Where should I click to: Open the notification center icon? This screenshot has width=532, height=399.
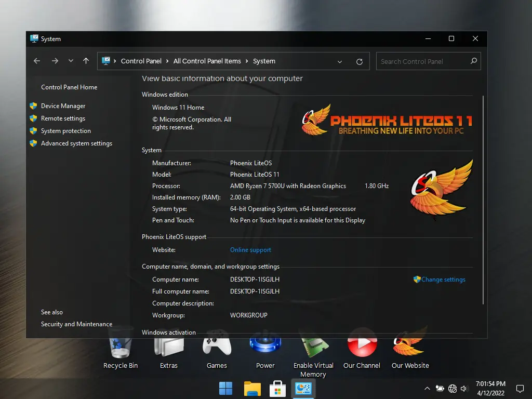(x=520, y=389)
